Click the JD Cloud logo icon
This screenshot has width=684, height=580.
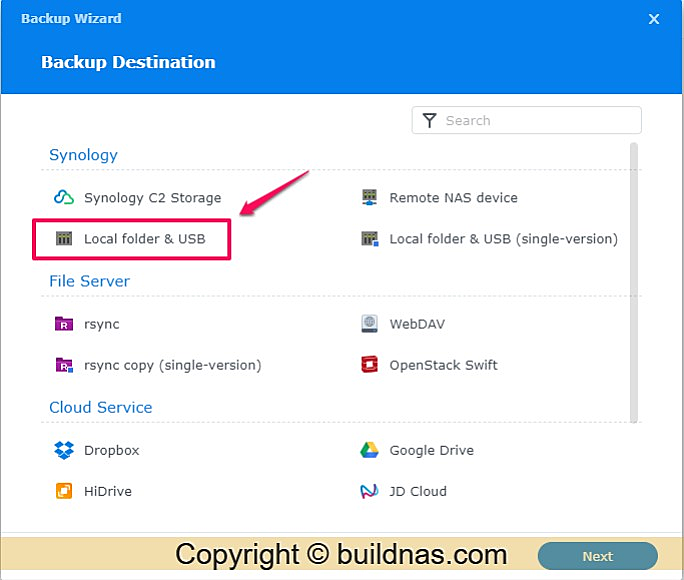click(369, 491)
